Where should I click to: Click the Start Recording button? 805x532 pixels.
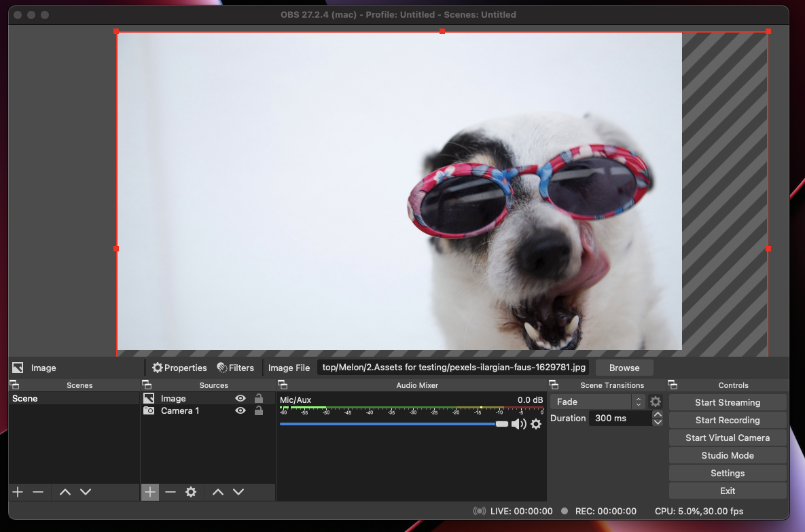click(728, 420)
